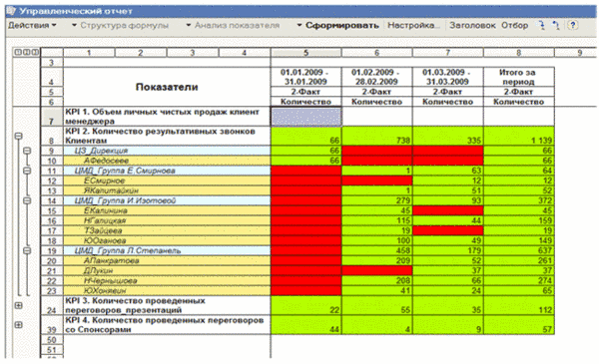Open the Действия menu
This screenshot has height=364, width=599.
tap(32, 26)
